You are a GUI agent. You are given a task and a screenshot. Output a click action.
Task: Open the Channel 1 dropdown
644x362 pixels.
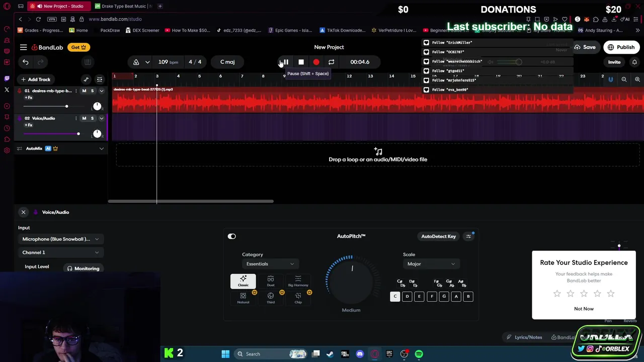pyautogui.click(x=60, y=252)
